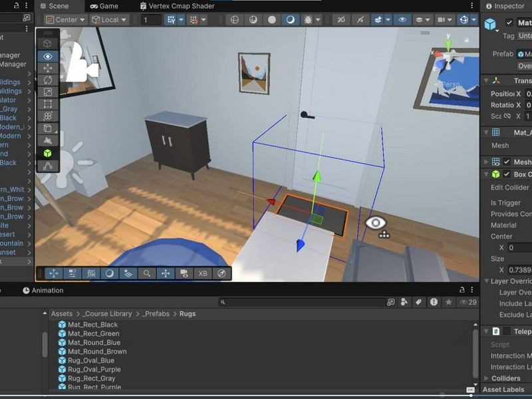
Task: Click the XB item in scene overlay toolbar
Action: coord(202,273)
